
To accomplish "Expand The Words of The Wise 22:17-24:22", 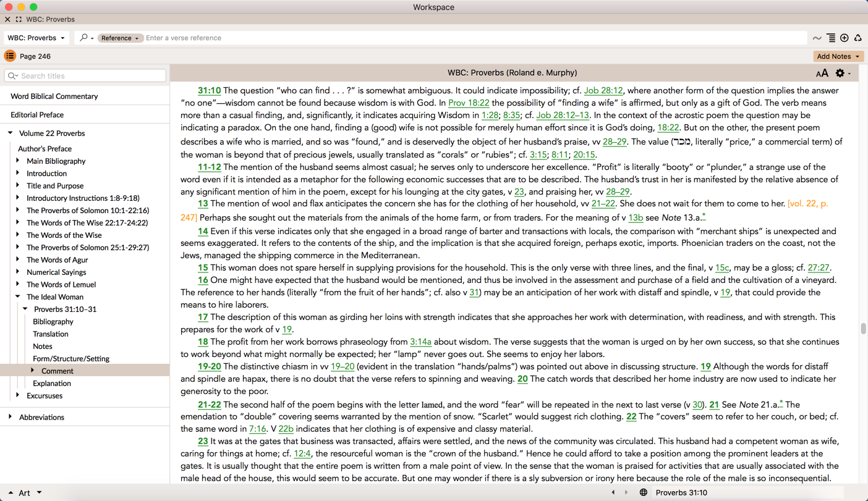I will coord(18,222).
